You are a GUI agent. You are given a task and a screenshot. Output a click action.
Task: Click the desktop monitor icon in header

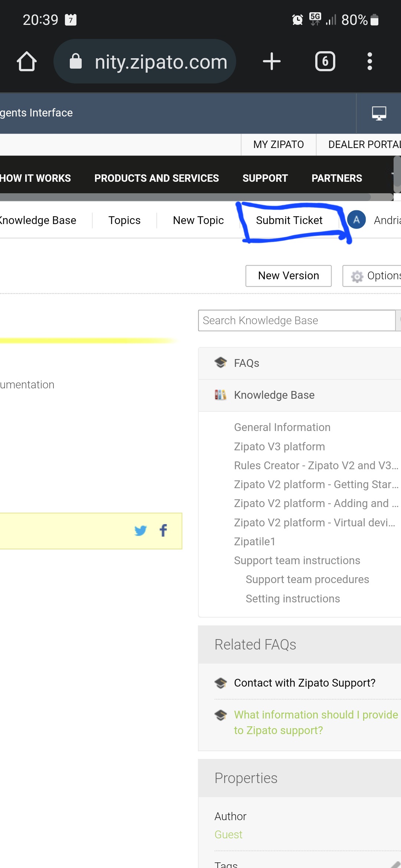click(379, 113)
